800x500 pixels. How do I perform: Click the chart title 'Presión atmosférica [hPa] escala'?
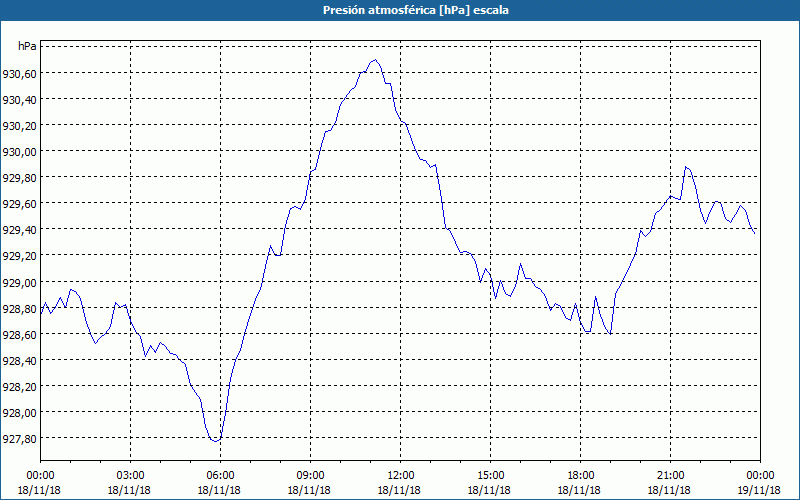click(415, 10)
